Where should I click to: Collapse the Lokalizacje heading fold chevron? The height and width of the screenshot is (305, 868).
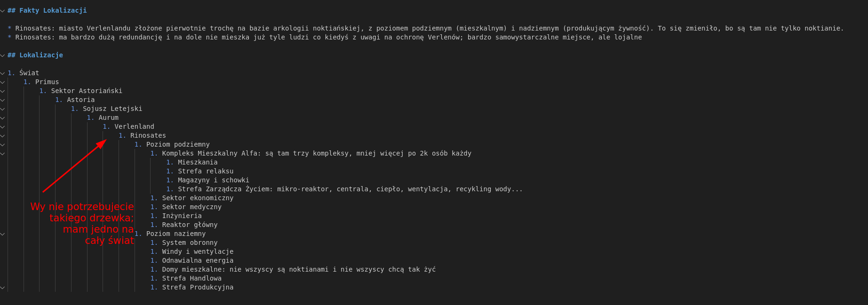click(3, 55)
